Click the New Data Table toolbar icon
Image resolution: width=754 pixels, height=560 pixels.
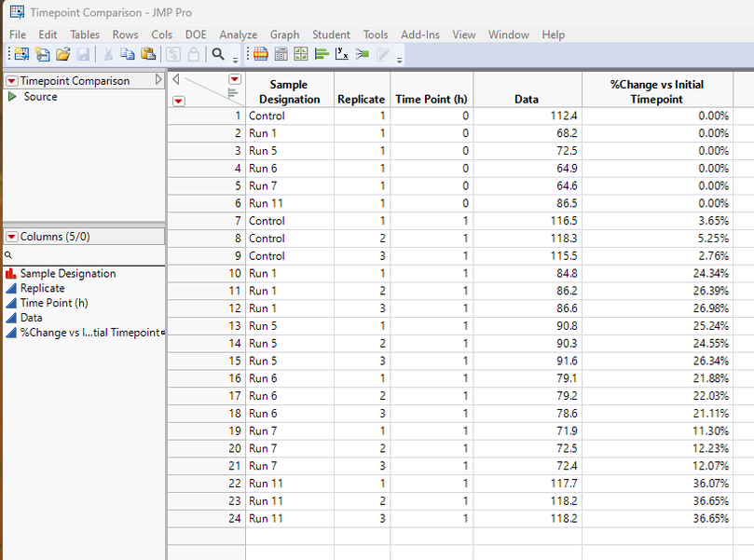pos(21,55)
